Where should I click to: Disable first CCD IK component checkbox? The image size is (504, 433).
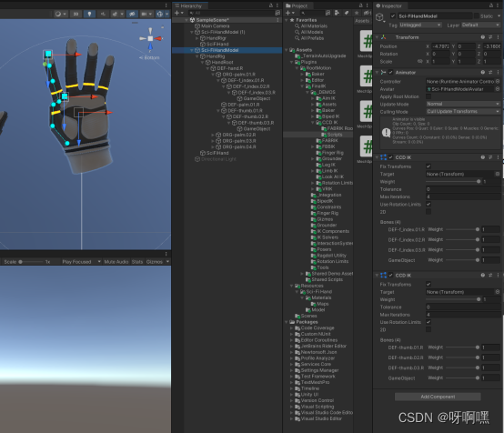pos(390,157)
